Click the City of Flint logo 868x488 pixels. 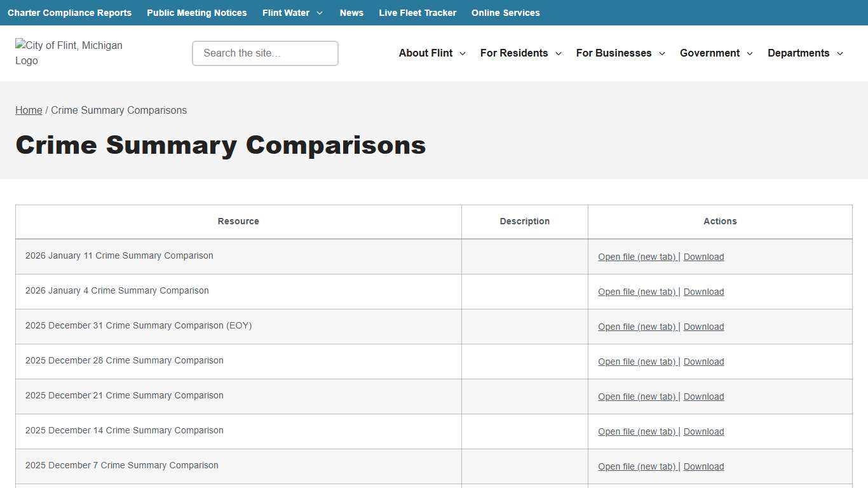68,53
